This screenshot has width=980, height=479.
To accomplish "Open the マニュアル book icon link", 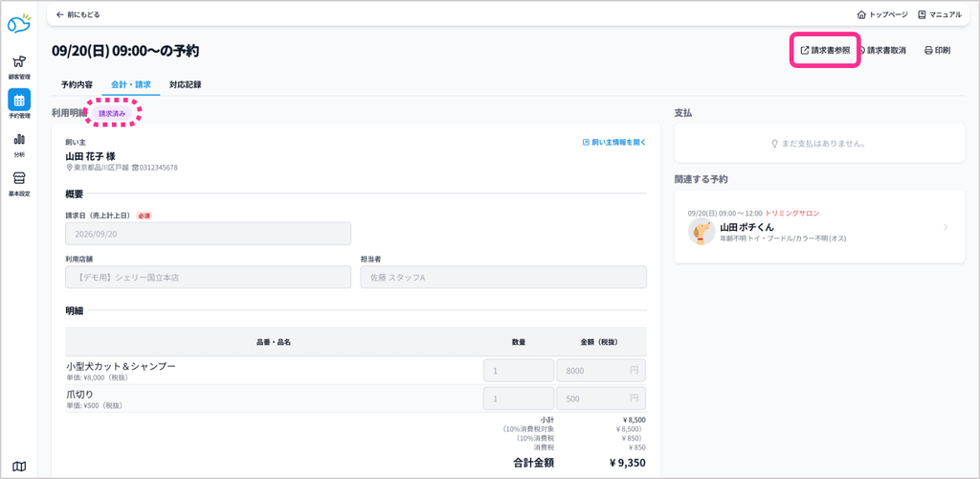I will point(940,14).
